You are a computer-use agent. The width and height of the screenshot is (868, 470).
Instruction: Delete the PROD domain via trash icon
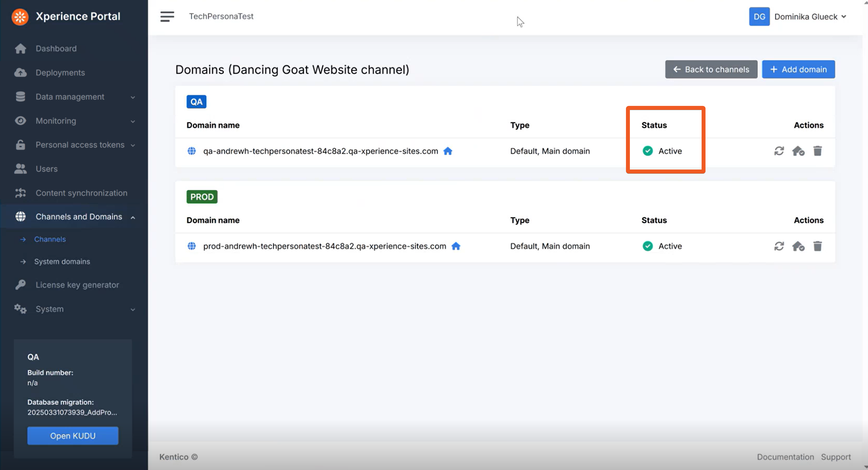(x=817, y=246)
